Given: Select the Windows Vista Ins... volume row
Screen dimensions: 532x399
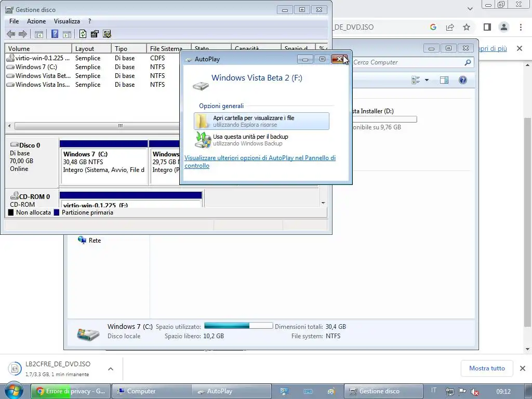Looking at the screenshot, I should (x=91, y=85).
